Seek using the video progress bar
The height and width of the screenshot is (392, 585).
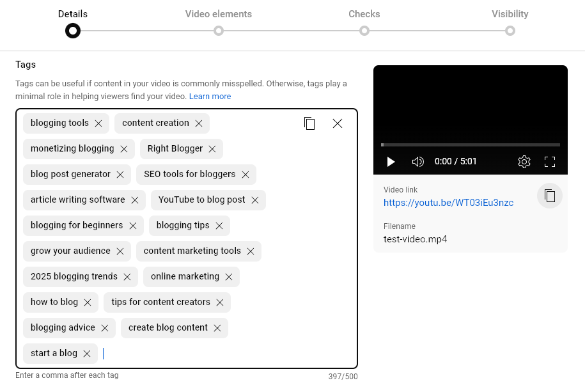point(470,144)
